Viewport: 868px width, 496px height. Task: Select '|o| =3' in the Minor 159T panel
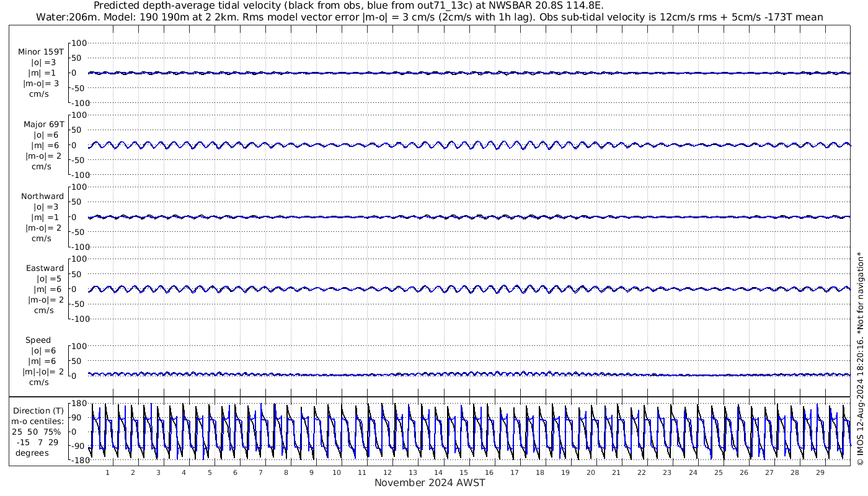point(45,63)
